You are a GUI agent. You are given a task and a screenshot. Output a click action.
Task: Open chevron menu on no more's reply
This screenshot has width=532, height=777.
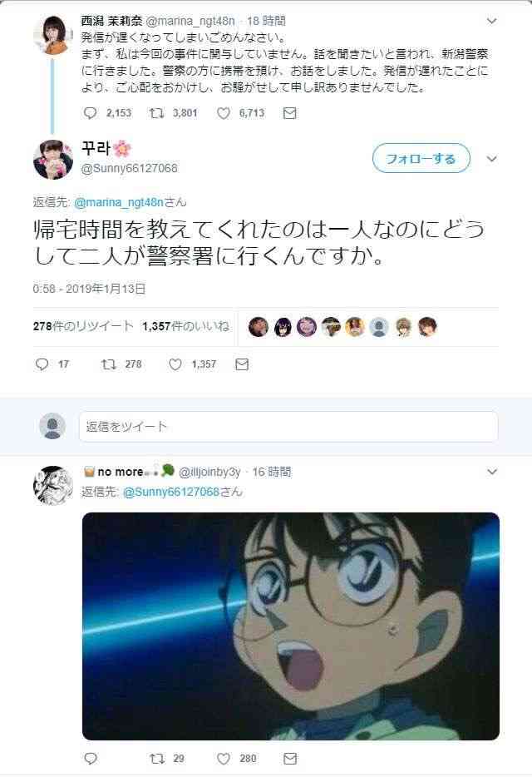click(491, 472)
